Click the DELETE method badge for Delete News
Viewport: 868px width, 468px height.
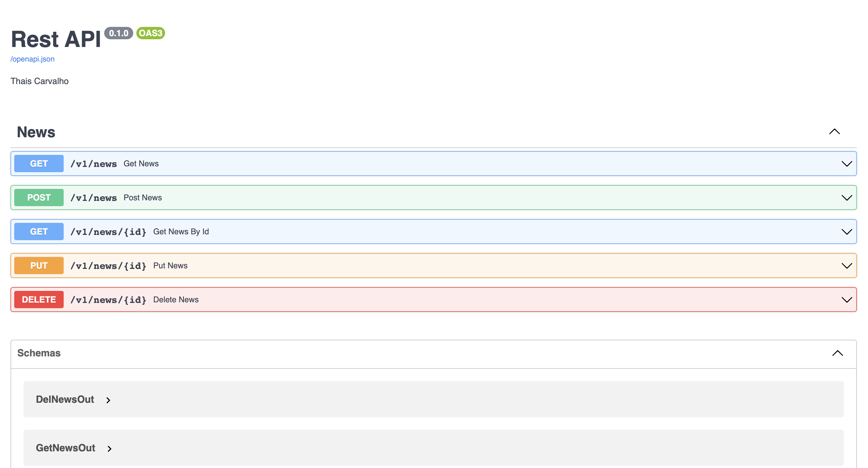(x=39, y=300)
